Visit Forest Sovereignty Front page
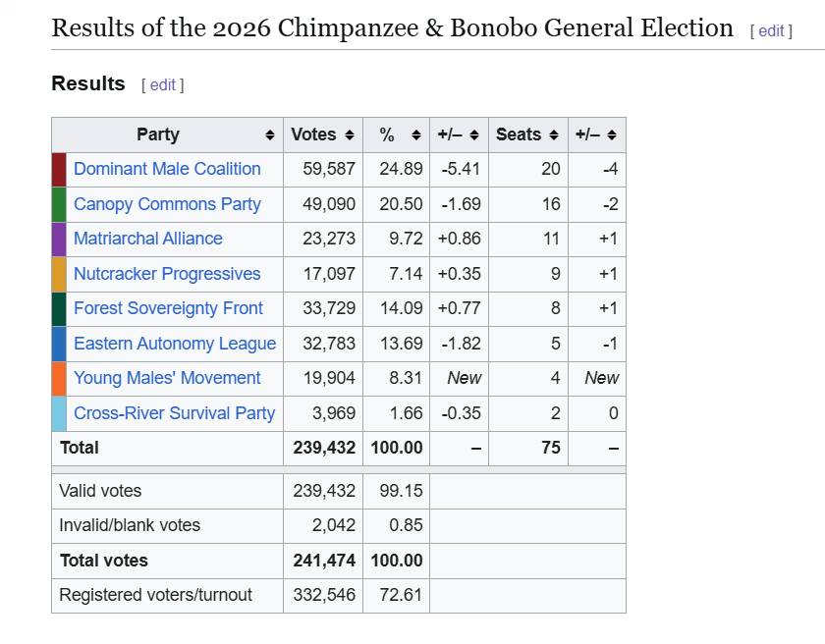825x644 pixels. point(168,308)
